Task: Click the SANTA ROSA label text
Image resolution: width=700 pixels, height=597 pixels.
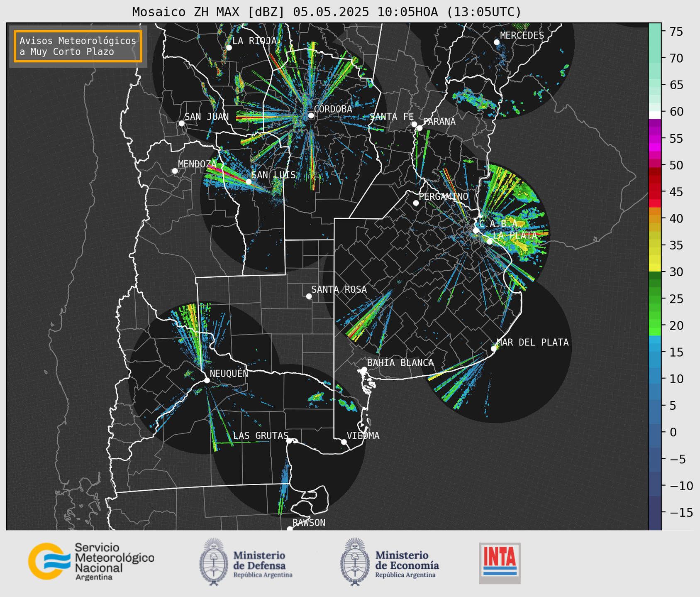Action: pyautogui.click(x=339, y=289)
